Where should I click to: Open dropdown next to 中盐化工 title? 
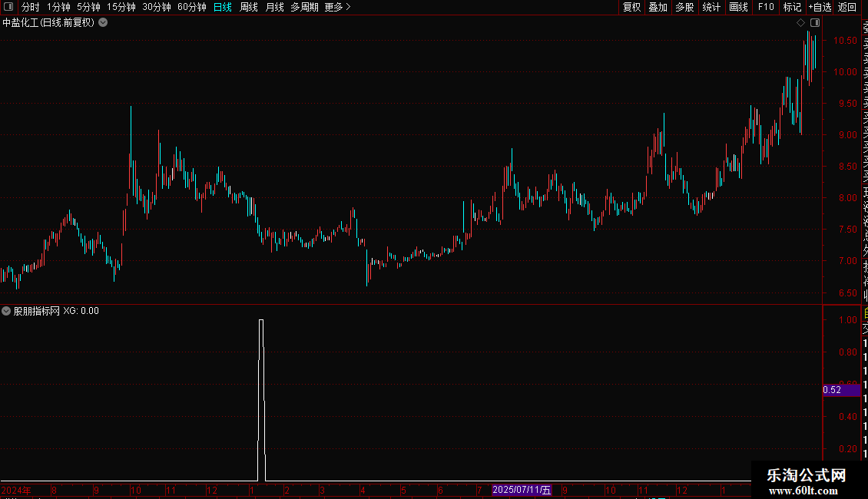103,23
